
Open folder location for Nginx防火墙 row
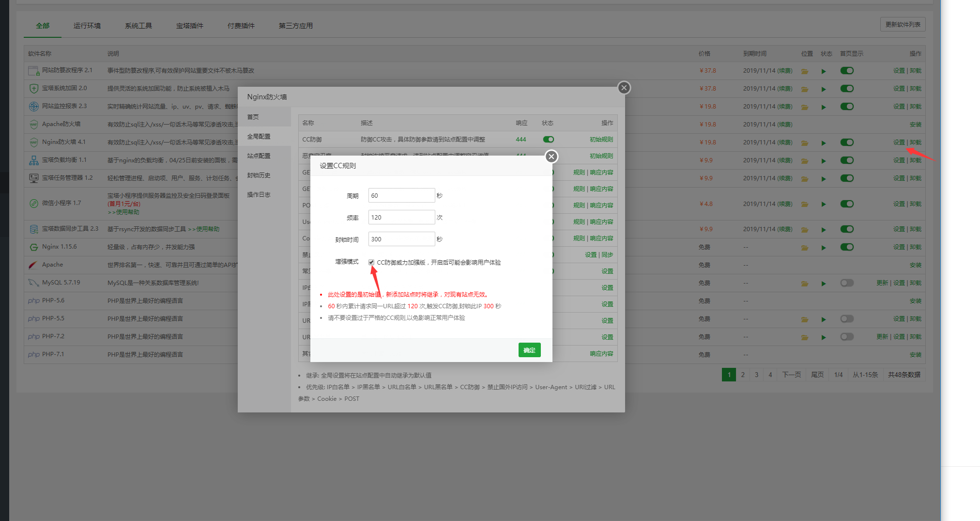point(805,143)
